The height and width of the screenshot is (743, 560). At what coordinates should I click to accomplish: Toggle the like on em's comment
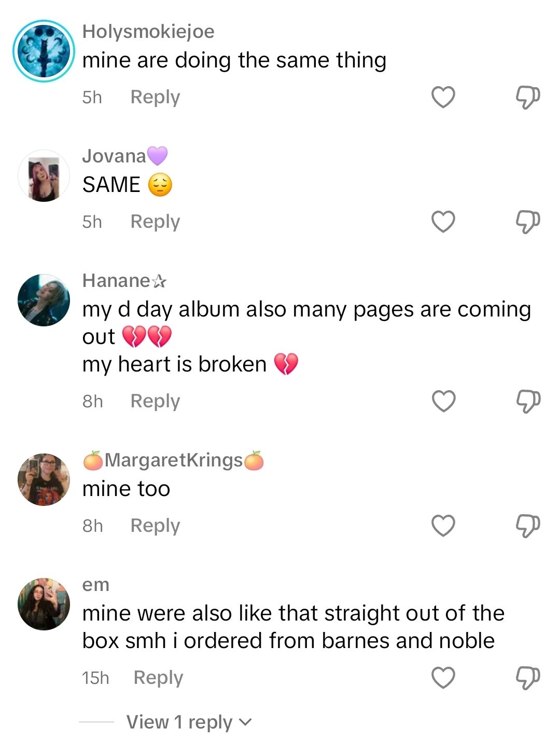[443, 678]
